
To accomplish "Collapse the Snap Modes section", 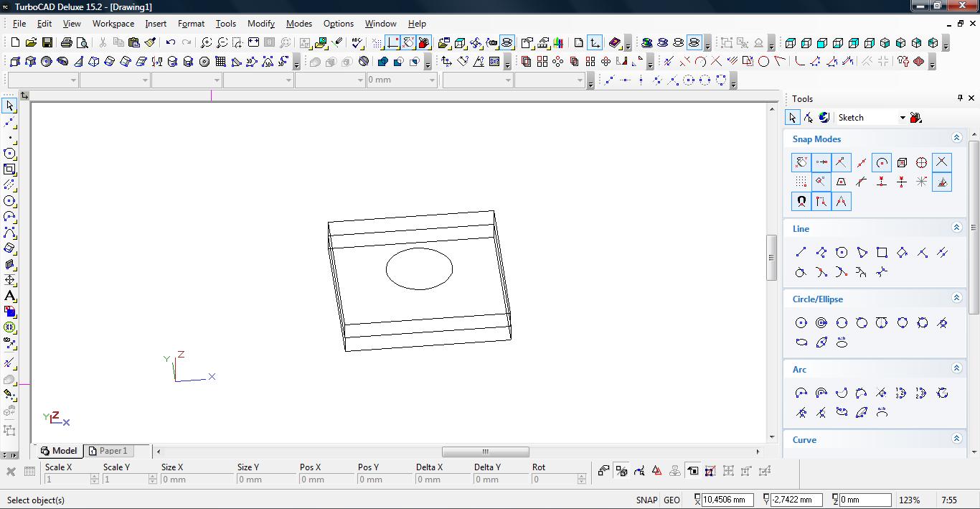I will pos(956,138).
